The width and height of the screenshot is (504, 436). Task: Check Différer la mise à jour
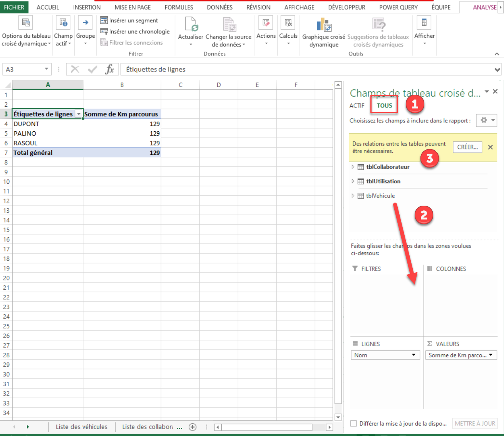(353, 423)
